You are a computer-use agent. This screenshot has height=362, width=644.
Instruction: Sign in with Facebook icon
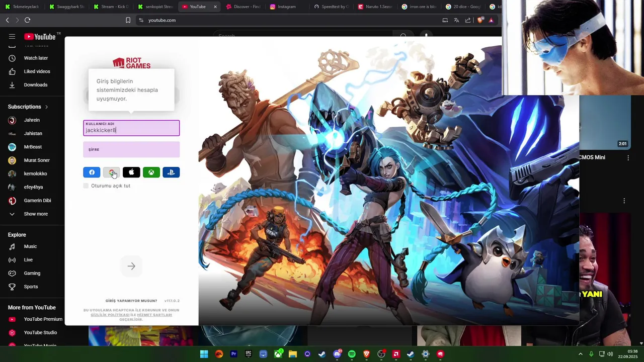tap(92, 172)
